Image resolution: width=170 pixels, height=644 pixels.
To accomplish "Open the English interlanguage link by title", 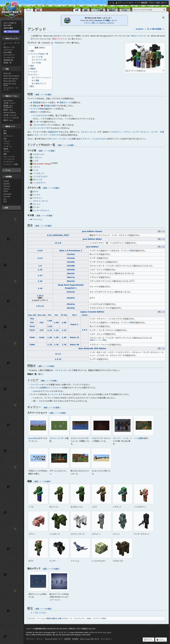I will pyautogui.click(x=139, y=29).
